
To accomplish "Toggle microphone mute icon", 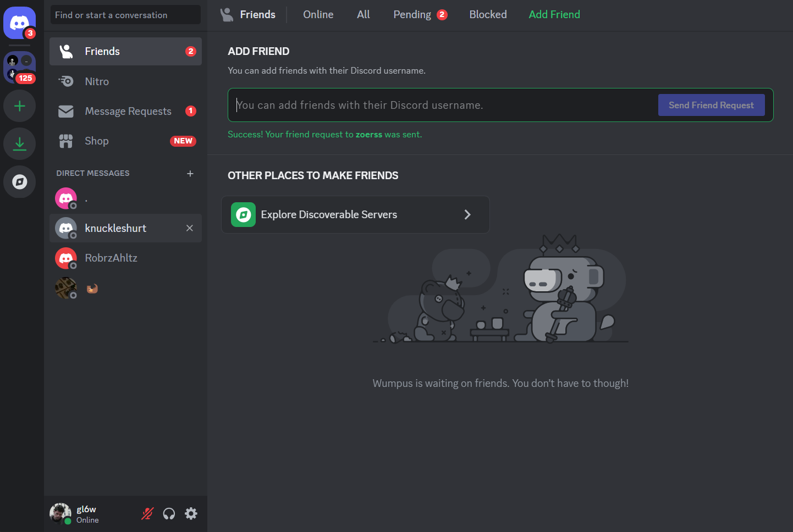I will click(x=147, y=513).
